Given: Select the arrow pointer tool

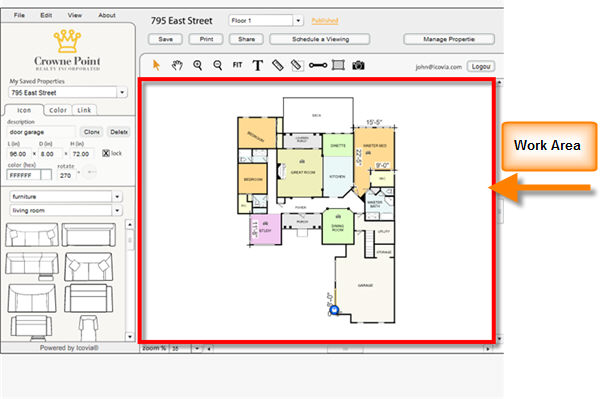Looking at the screenshot, I should pos(156,65).
